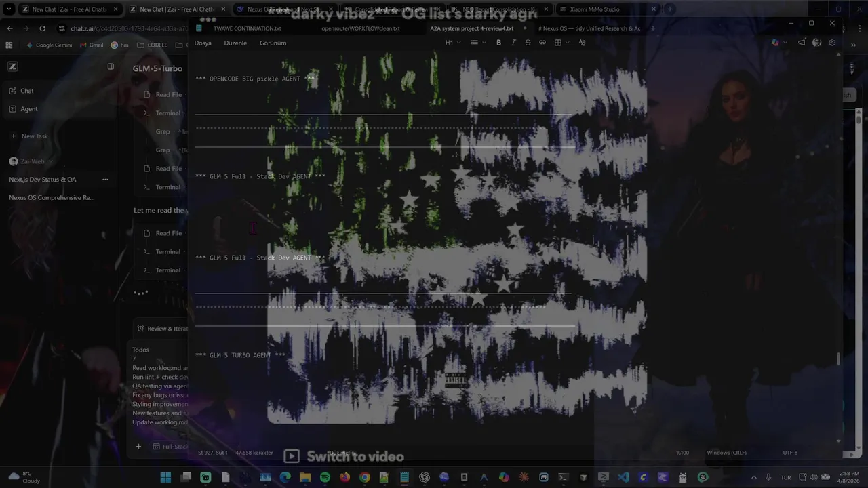Image resolution: width=868 pixels, height=488 pixels.
Task: Click the chat.z.ai address bar
Action: (x=122, y=28)
